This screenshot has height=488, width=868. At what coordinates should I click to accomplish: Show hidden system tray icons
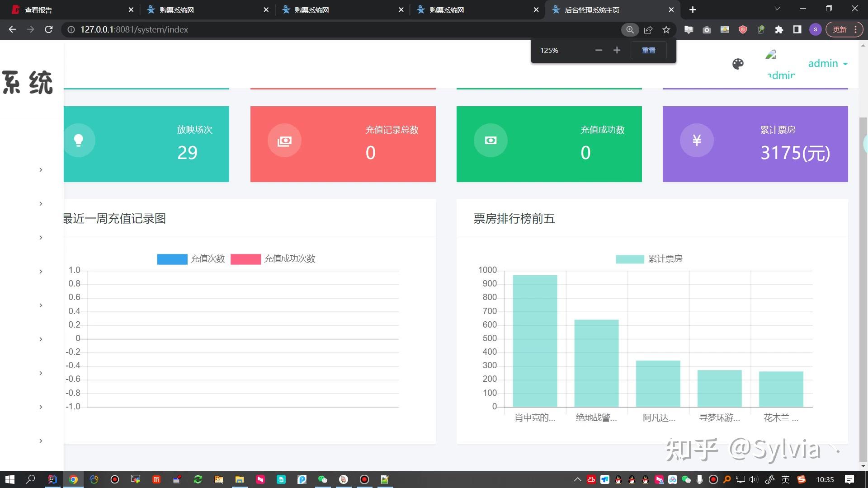pos(577,479)
